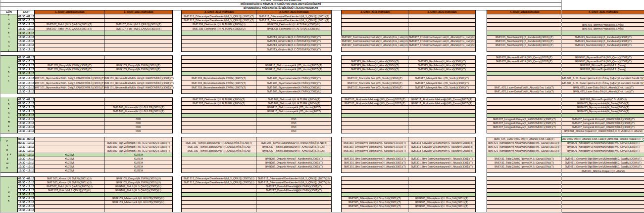The image size is (644, 213).
Task: Select the 'BİYOMEDİKAL MÜHENDİSLİĞİ BÖLÜMÜ LİSANS PROGRAMI' title
Action: 281,7
